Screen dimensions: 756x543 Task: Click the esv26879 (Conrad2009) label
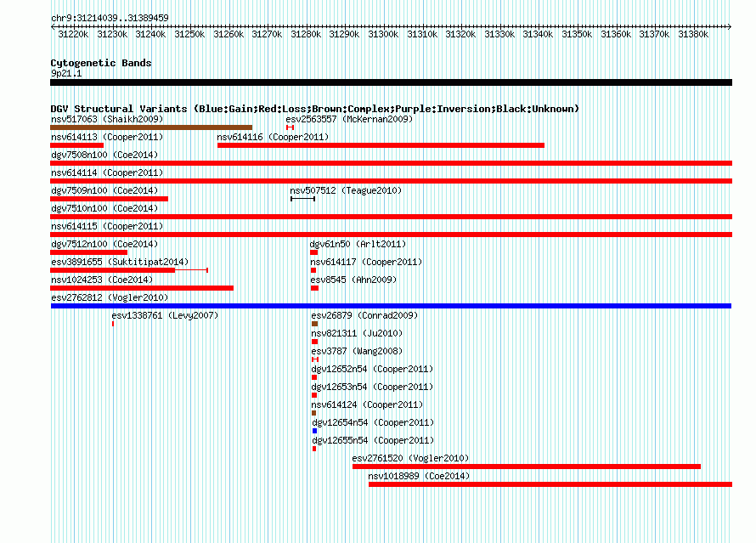click(364, 315)
